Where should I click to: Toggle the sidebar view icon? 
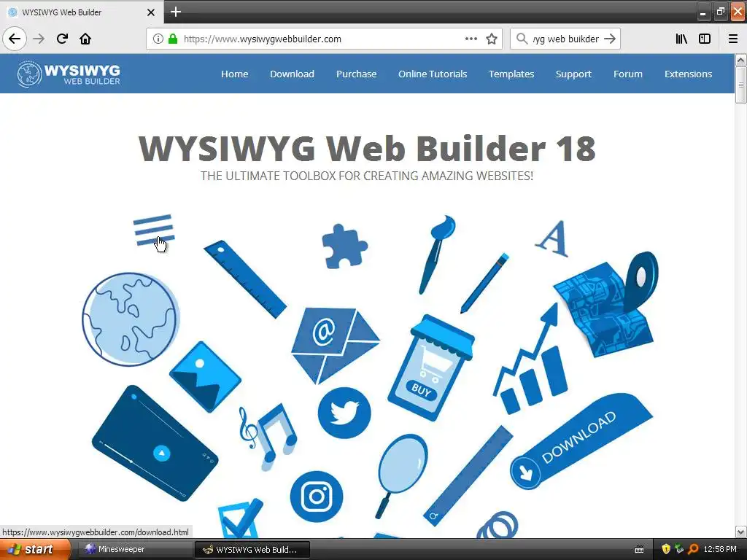point(705,39)
